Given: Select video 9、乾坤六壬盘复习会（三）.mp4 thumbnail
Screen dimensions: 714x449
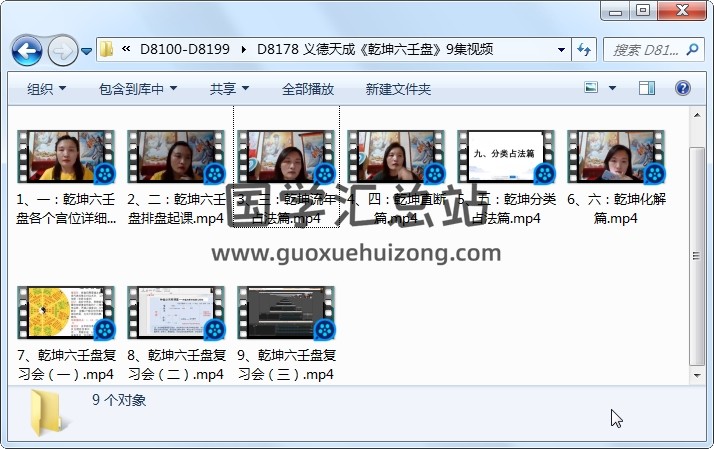Looking at the screenshot, I should [286, 313].
